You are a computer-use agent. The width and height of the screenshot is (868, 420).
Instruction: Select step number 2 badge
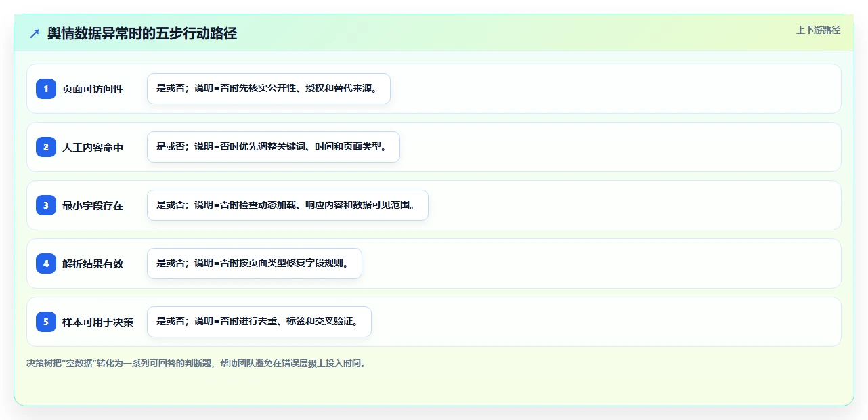tap(46, 147)
